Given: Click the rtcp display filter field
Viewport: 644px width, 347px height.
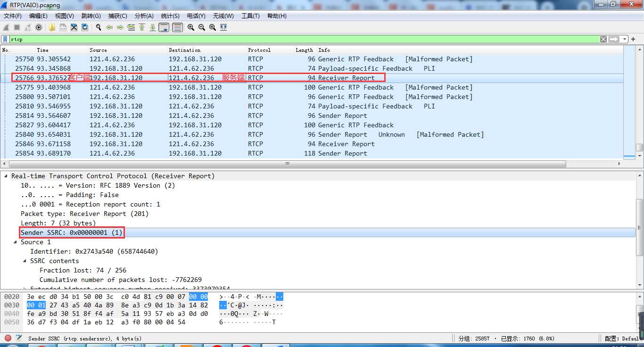Looking at the screenshot, I should pos(304,39).
